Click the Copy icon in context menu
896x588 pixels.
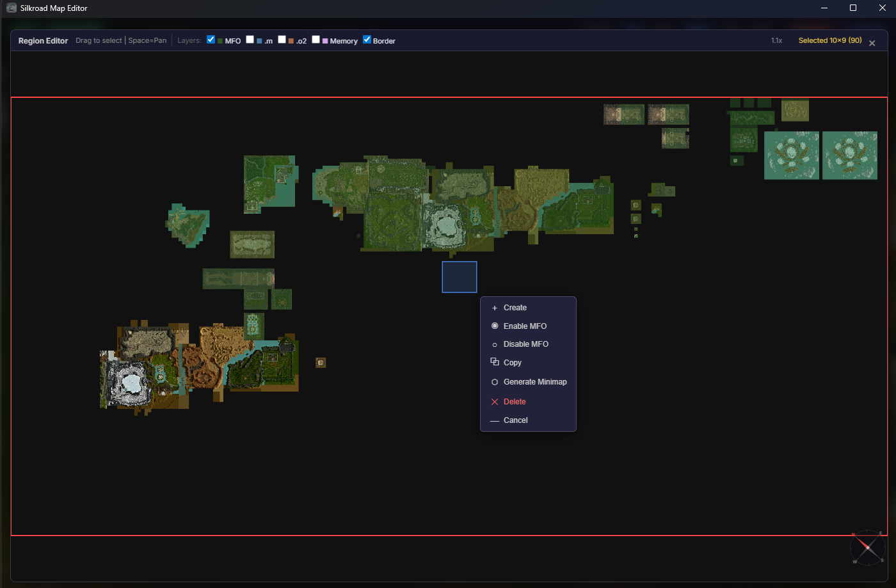tap(495, 362)
